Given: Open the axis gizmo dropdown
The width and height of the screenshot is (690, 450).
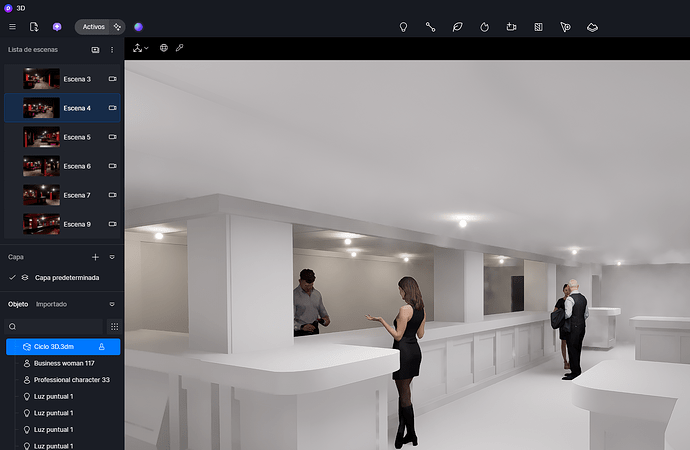Looking at the screenshot, I should [x=140, y=48].
